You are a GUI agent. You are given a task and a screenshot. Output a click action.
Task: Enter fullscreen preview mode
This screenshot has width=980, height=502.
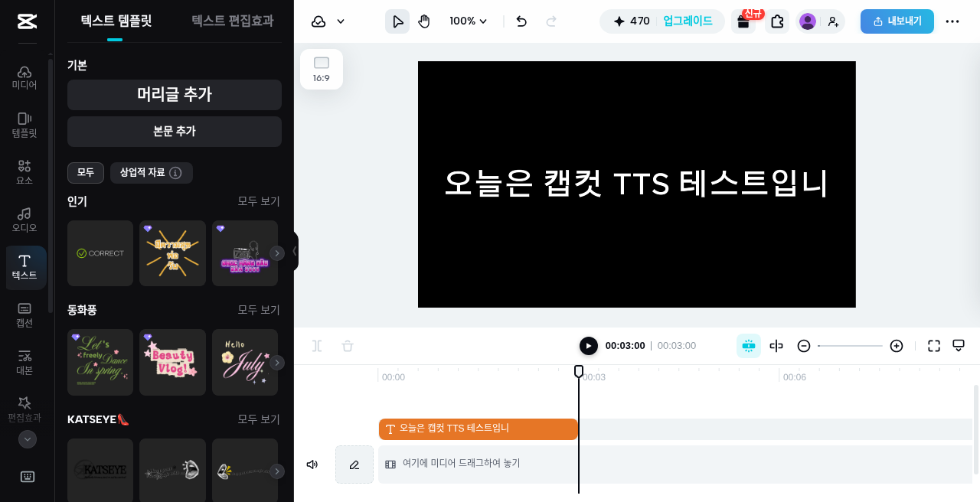point(934,346)
